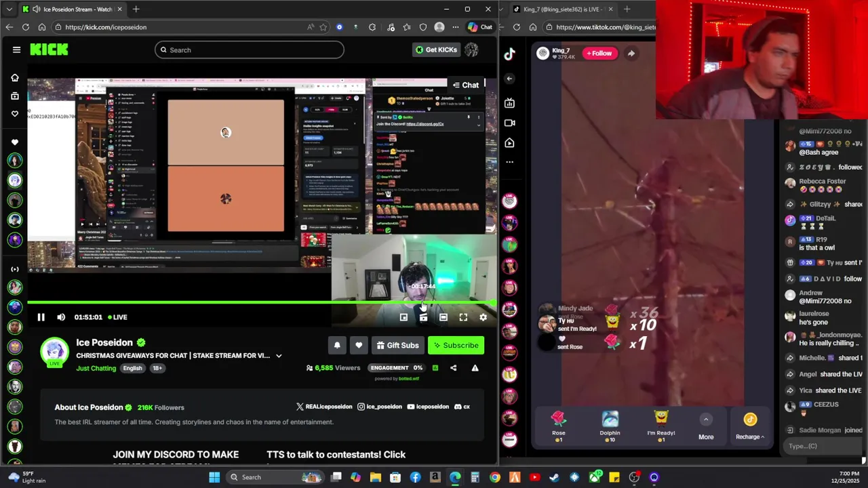Open Ice Poseidon channel avatar

click(54, 351)
